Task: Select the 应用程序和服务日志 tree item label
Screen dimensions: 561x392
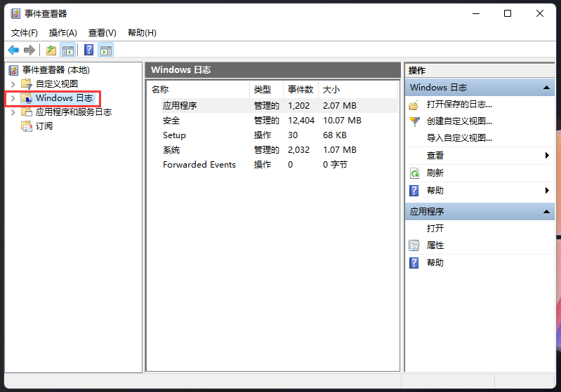Action: (74, 112)
